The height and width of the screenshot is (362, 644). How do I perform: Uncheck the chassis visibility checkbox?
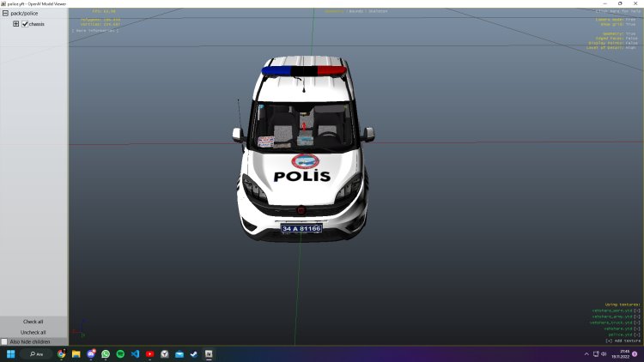[25, 24]
